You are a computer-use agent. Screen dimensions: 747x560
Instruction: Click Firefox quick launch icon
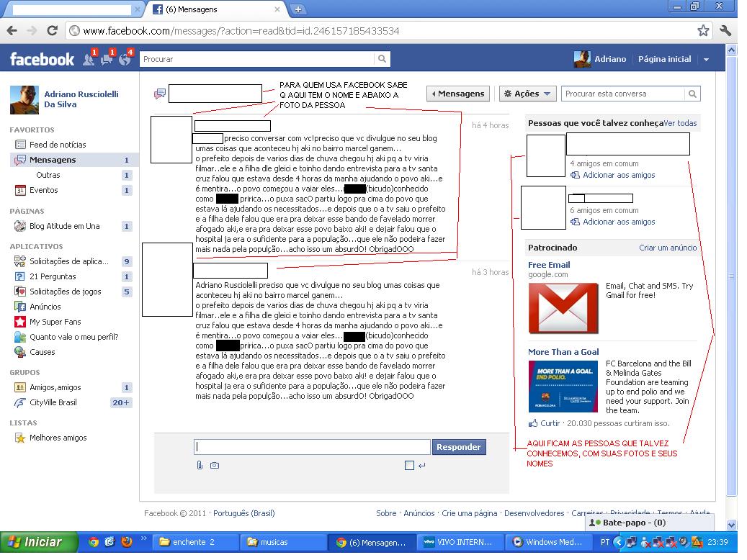click(127, 542)
